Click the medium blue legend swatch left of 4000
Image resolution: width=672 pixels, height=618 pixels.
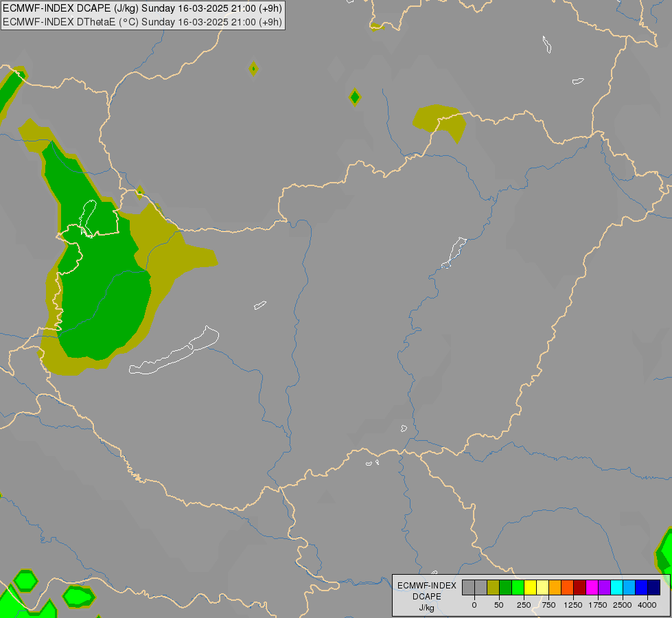point(642,588)
